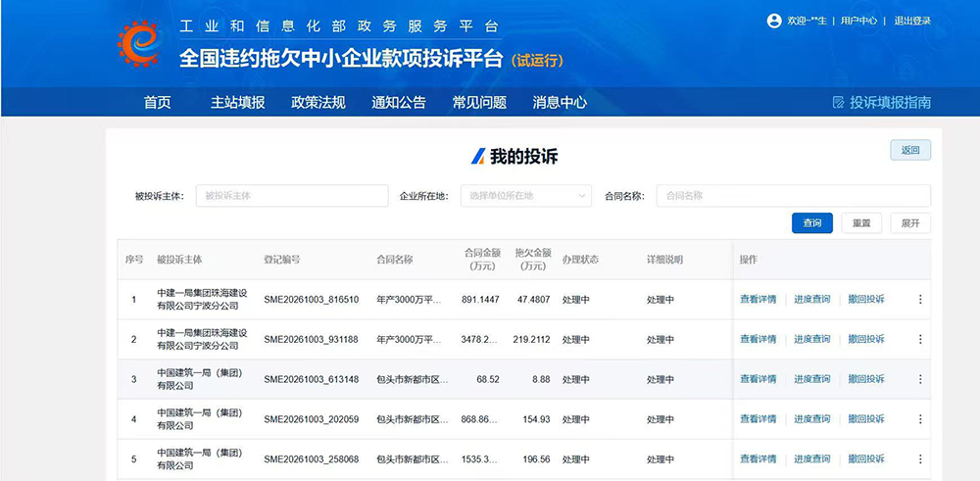Viewport: 980px width, 481px height.
Task: Click the blue 查询 search button
Action: click(x=811, y=223)
